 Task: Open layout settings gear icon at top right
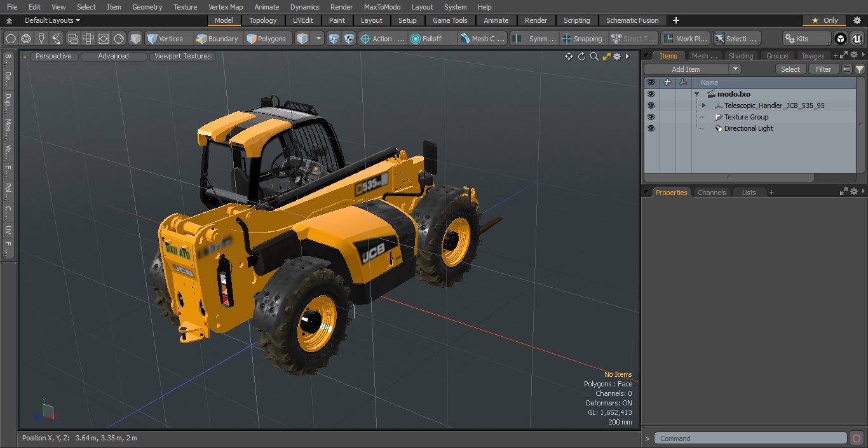pyautogui.click(x=857, y=20)
